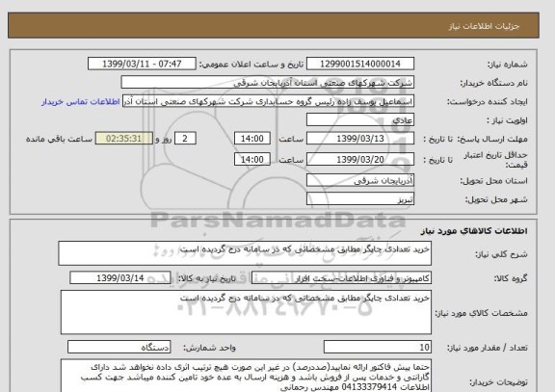Click goods group field کامپیوتر و فناوری اطلاعات

coord(341,278)
